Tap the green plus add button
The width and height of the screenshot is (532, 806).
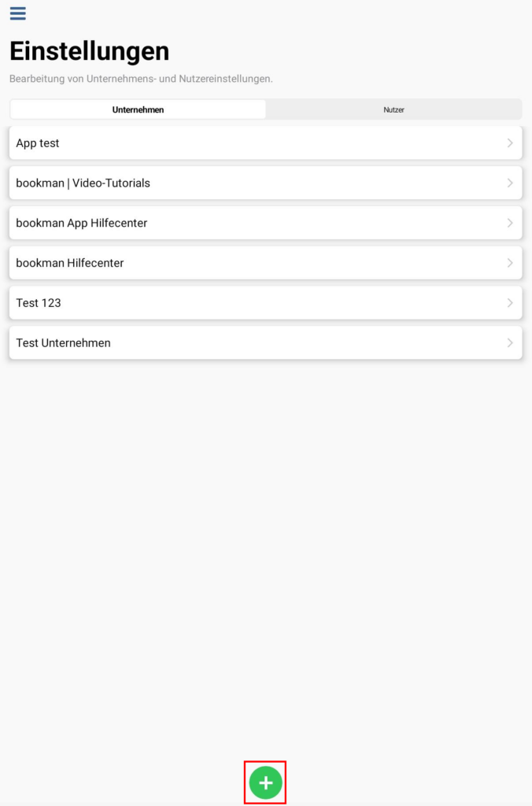[265, 782]
